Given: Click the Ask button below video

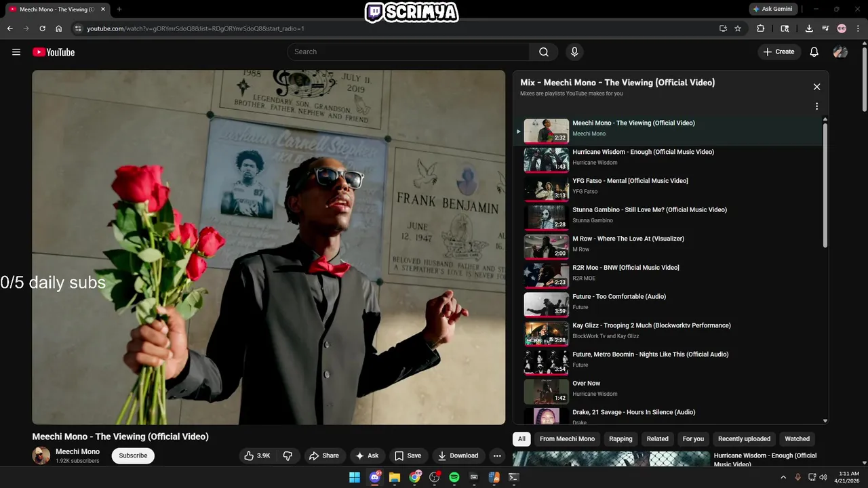Looking at the screenshot, I should click(x=367, y=455).
